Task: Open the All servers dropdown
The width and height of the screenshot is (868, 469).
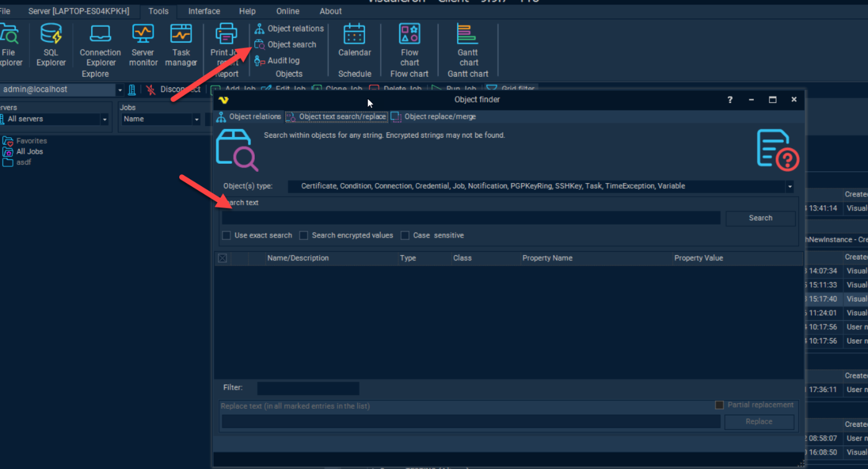Action: (x=104, y=120)
